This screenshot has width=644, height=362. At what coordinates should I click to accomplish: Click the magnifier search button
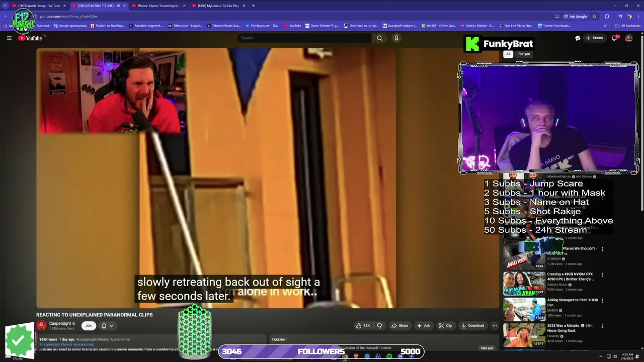click(379, 38)
